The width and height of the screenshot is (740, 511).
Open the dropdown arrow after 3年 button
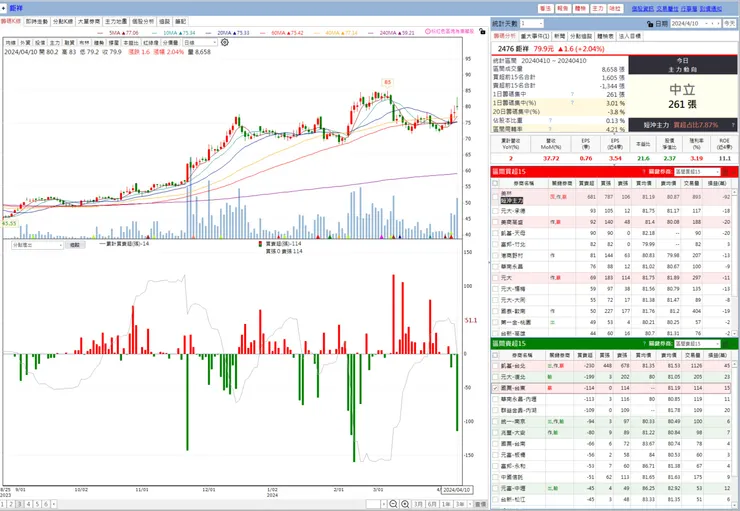click(469, 504)
